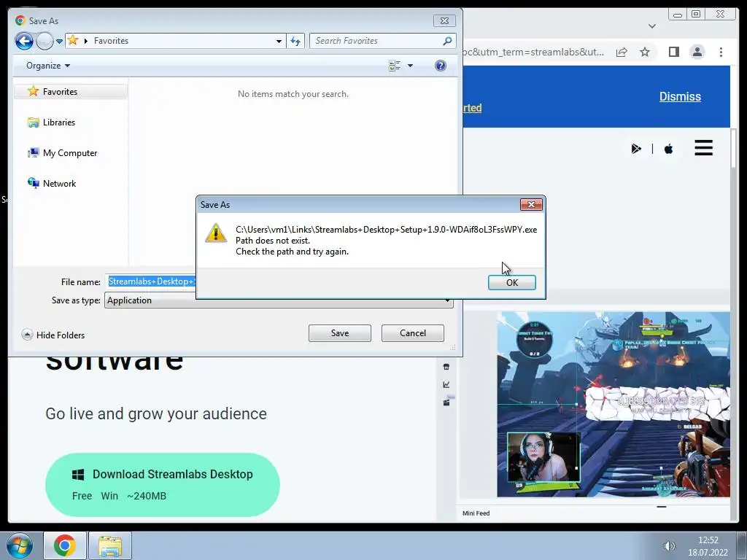Open the view options dropdown arrow
This screenshot has width=747, height=560.
pyautogui.click(x=410, y=66)
